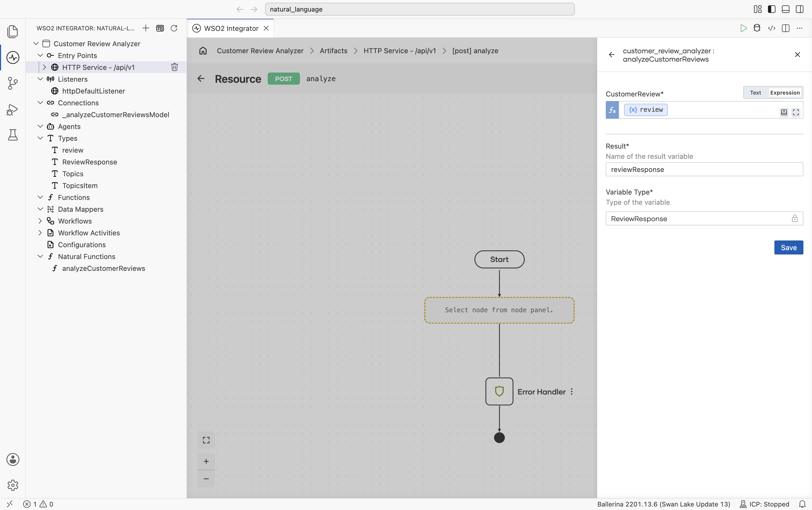The height and width of the screenshot is (510, 812).
Task: Collapse the Entry Points section
Action: tap(40, 55)
